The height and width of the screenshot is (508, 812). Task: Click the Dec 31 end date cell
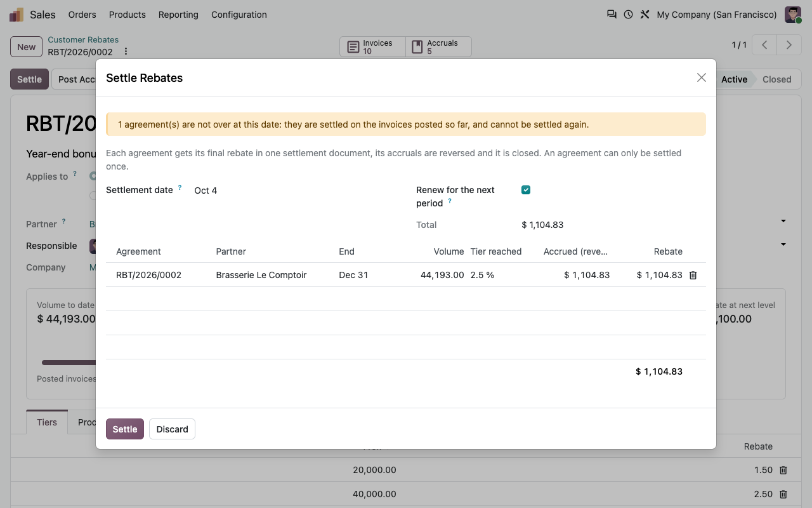(353, 275)
